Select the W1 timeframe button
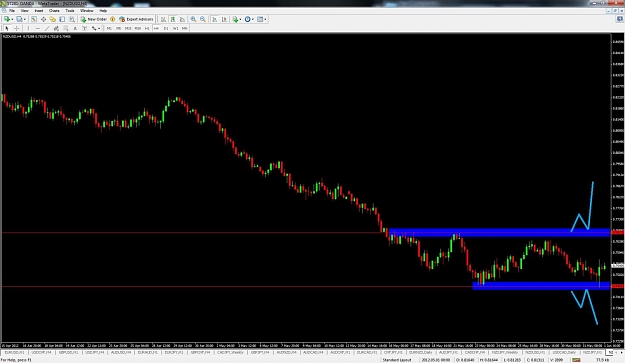The image size is (625, 363). pyautogui.click(x=175, y=28)
